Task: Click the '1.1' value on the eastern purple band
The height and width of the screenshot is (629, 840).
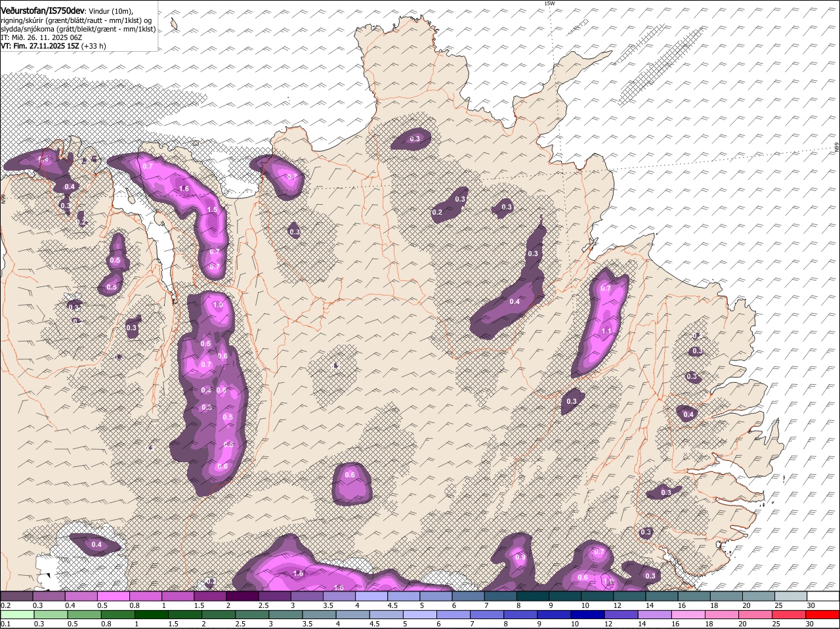Action: [x=606, y=332]
